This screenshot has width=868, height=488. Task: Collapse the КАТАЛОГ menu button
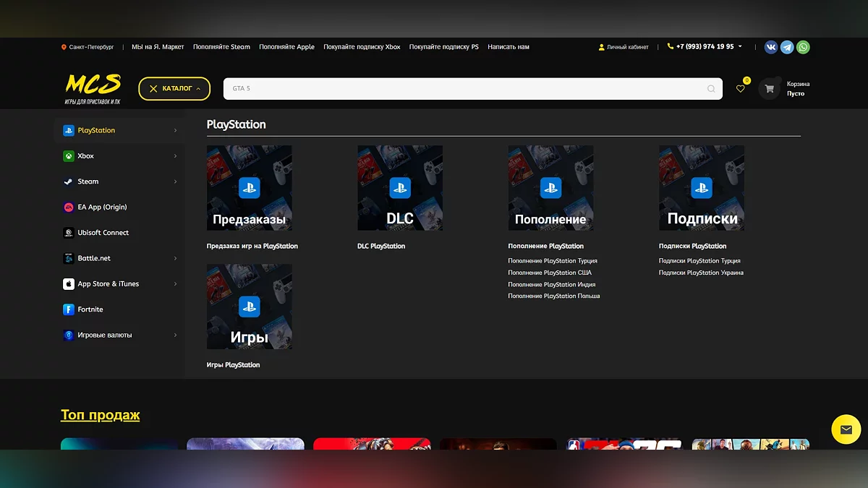tap(174, 89)
